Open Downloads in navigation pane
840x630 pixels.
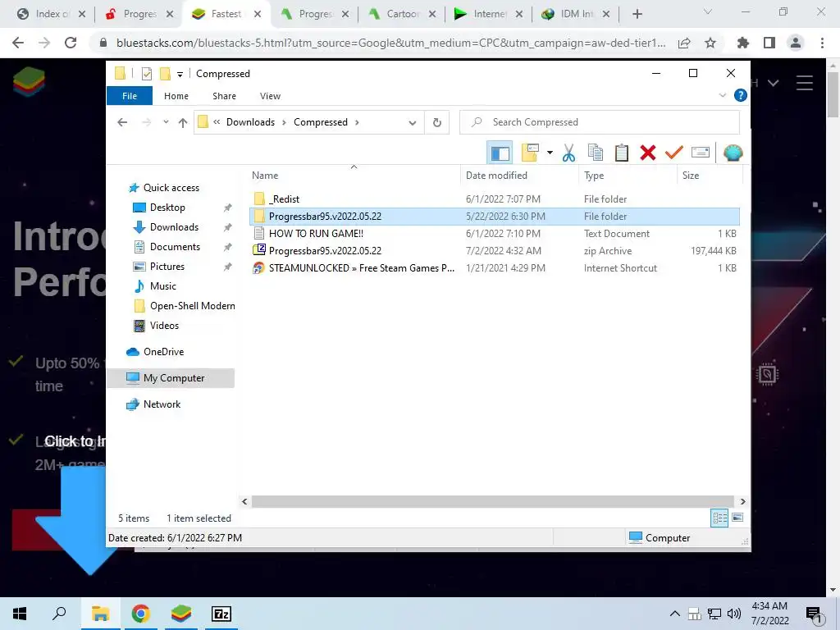click(x=174, y=227)
